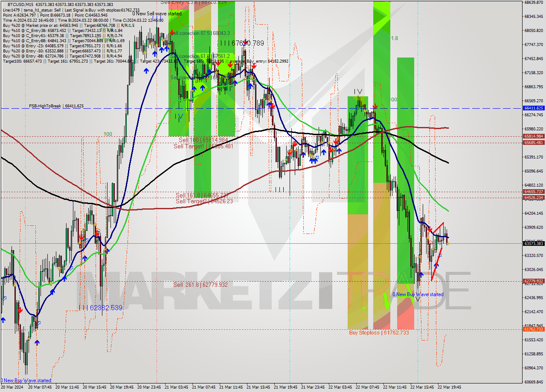Click the '20 Mar 23:45' time label
Viewport: 546px width, 392px height.
[x=149, y=387]
